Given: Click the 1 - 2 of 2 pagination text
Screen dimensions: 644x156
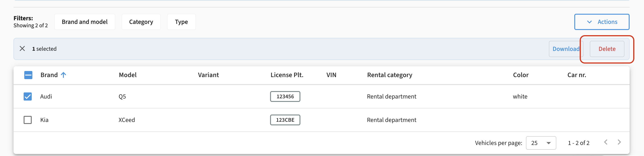Looking at the screenshot, I should [579, 143].
